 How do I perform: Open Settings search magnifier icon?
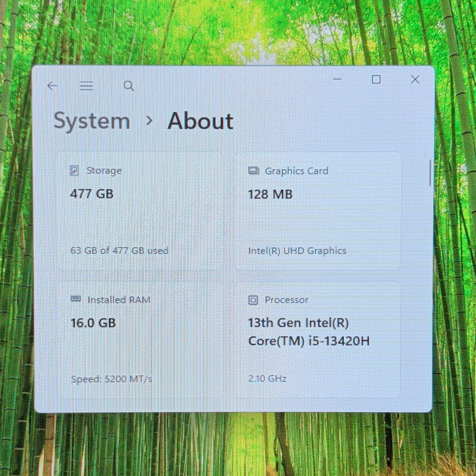129,86
